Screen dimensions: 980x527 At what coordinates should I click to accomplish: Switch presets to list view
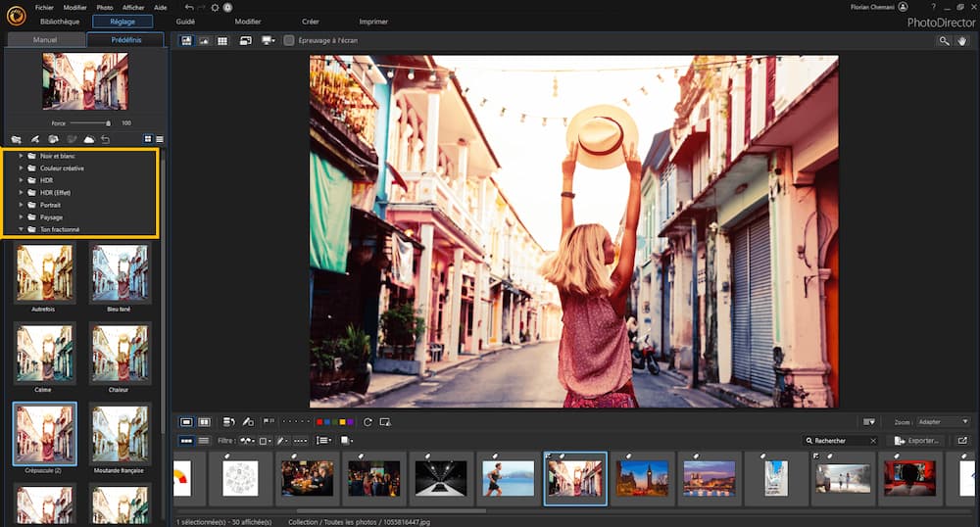tap(160, 139)
